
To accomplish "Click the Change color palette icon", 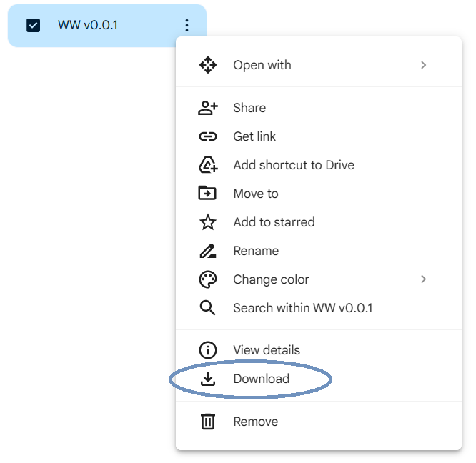I will [207, 279].
